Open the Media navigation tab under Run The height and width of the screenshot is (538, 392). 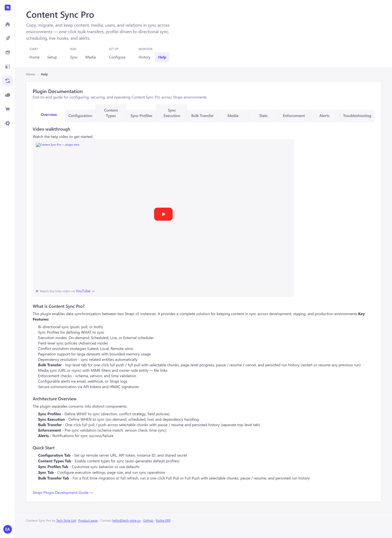[90, 57]
